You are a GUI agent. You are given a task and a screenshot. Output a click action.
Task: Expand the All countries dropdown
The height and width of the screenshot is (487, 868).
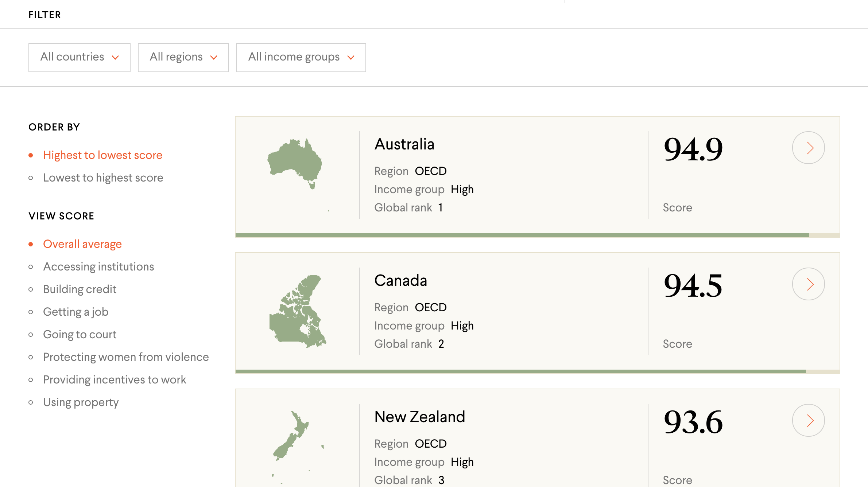pyautogui.click(x=80, y=57)
